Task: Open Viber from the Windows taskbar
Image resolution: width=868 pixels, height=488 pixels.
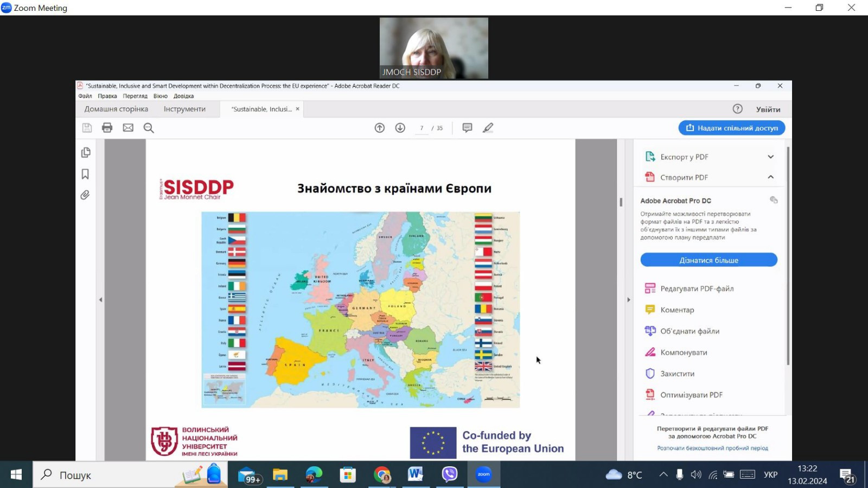Action: click(449, 474)
